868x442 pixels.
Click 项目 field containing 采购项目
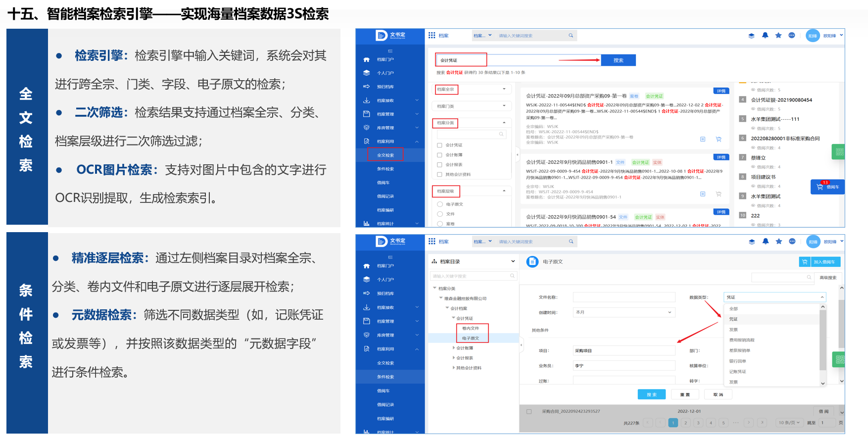click(x=624, y=350)
